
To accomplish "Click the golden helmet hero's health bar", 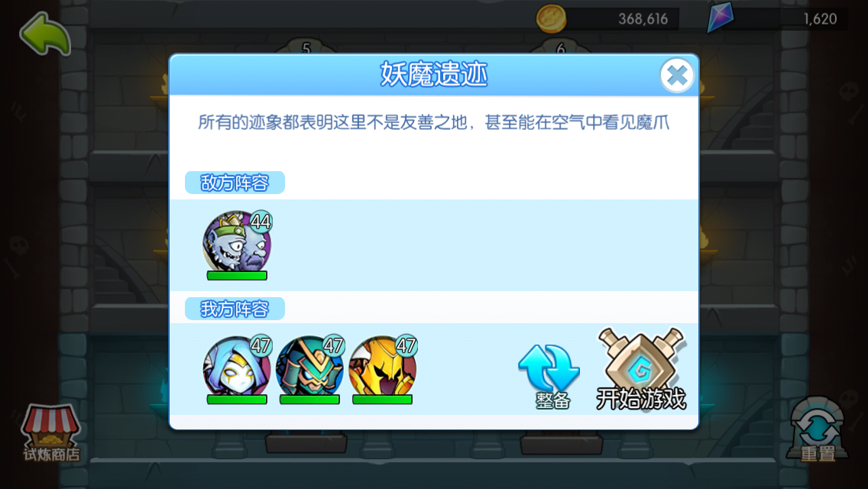I will coord(383,400).
